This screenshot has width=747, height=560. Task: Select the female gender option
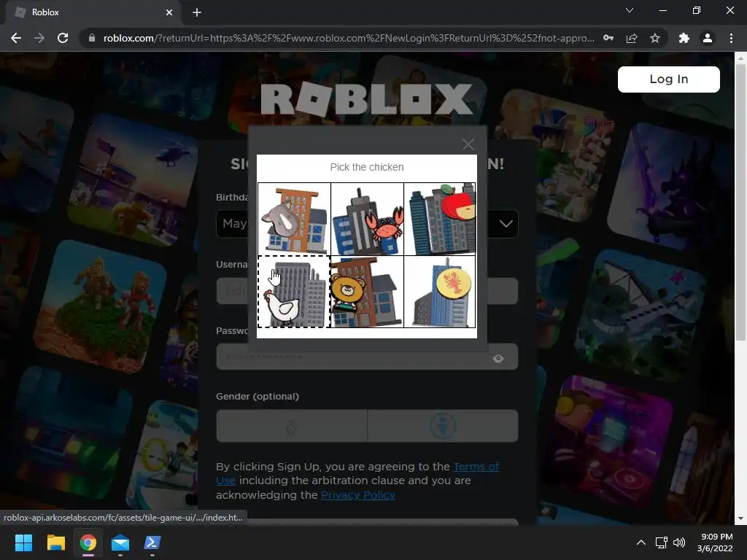pos(292,426)
